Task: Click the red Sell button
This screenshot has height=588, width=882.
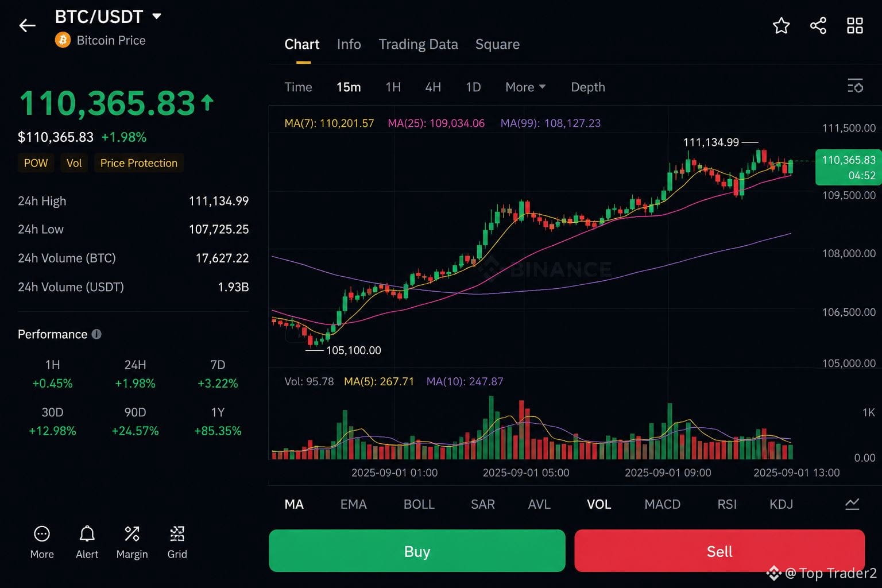Action: (719, 551)
